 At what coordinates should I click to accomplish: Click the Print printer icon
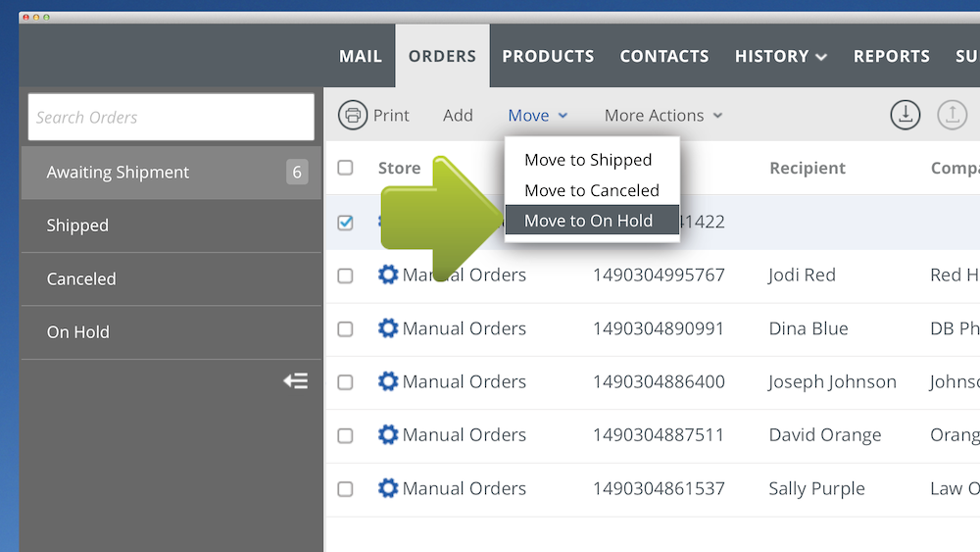click(x=353, y=115)
